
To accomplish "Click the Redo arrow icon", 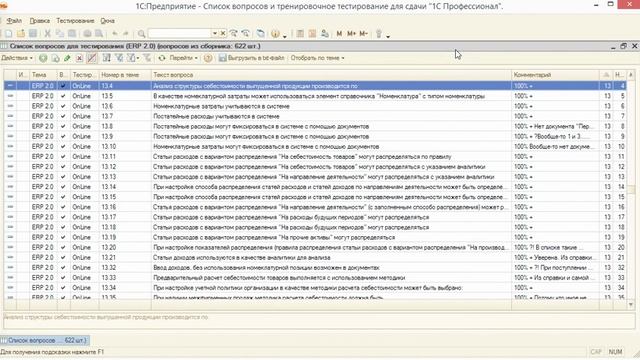I will (x=126, y=34).
